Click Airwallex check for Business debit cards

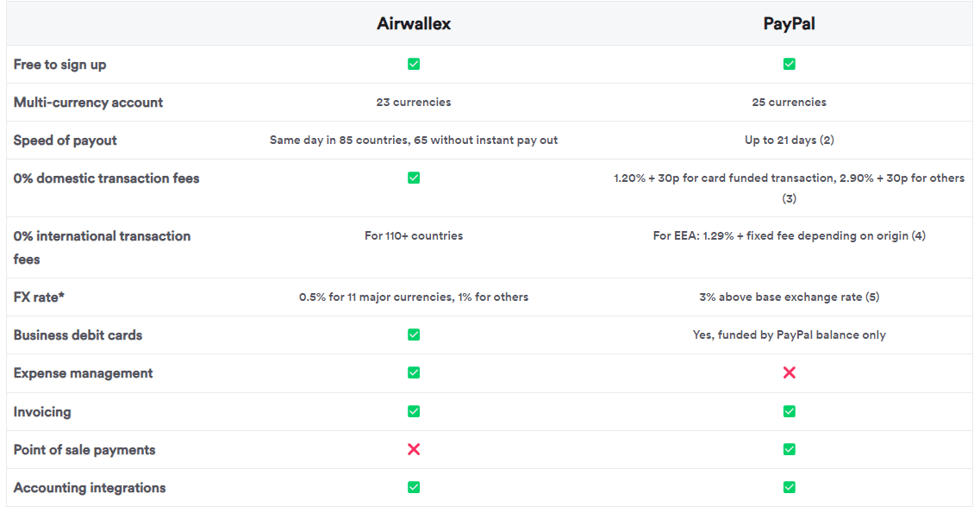tap(414, 335)
